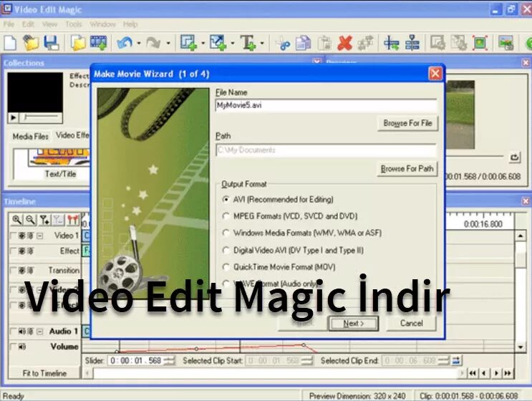Click the Browse For Path button
This screenshot has width=532, height=401.
407,168
